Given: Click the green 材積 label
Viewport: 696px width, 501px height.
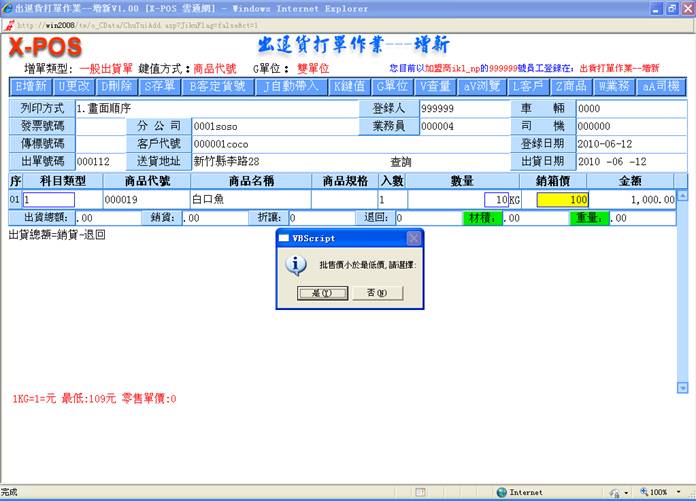Looking at the screenshot, I should click(481, 217).
